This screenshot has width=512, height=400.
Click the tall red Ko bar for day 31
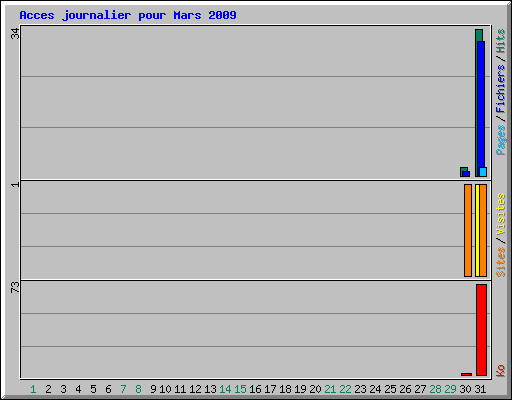click(x=482, y=330)
